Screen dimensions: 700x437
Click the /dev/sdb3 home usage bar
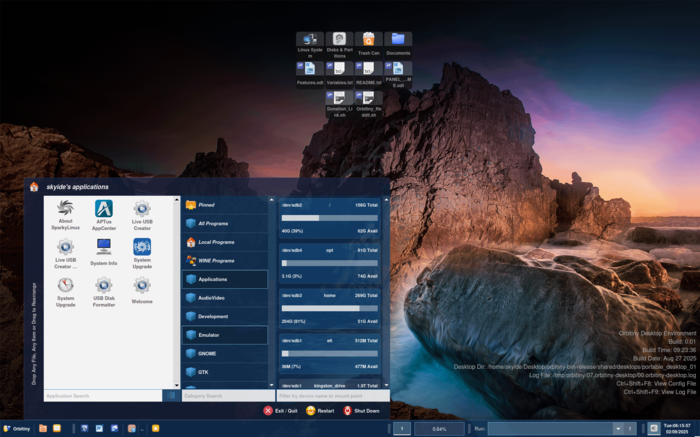click(330, 308)
